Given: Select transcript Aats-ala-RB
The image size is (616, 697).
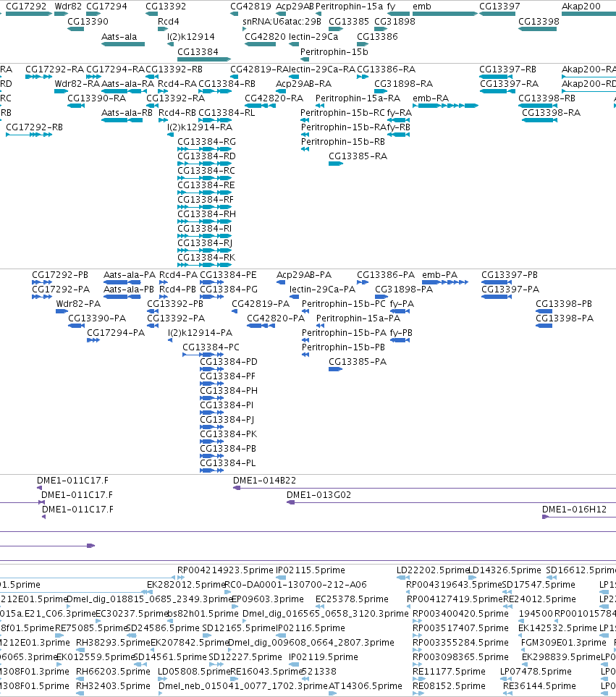Looking at the screenshot, I should pyautogui.click(x=122, y=120).
